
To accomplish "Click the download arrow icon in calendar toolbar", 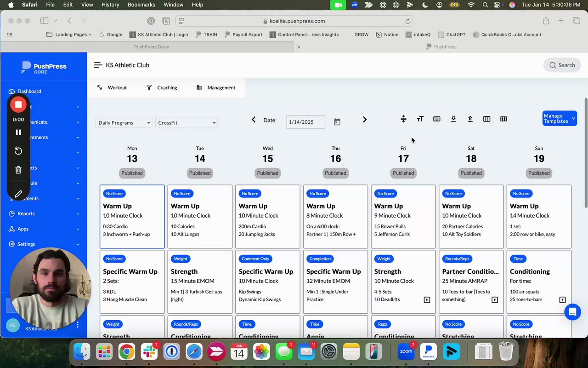I will [453, 119].
